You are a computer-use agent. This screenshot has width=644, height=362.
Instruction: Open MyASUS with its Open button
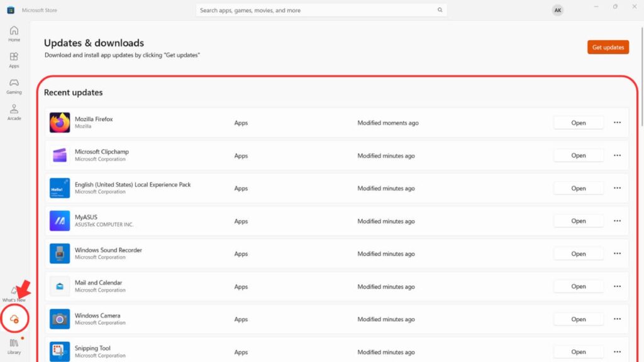tap(579, 221)
